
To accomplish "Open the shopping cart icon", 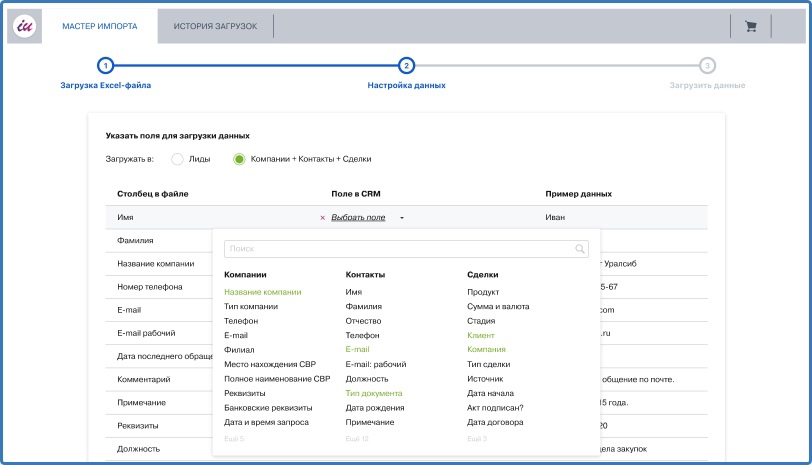I will [x=751, y=26].
